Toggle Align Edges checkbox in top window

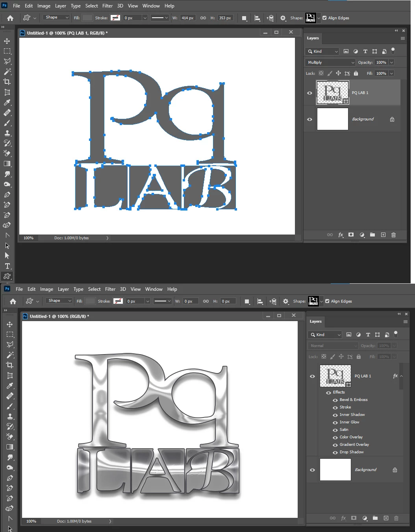tap(324, 18)
